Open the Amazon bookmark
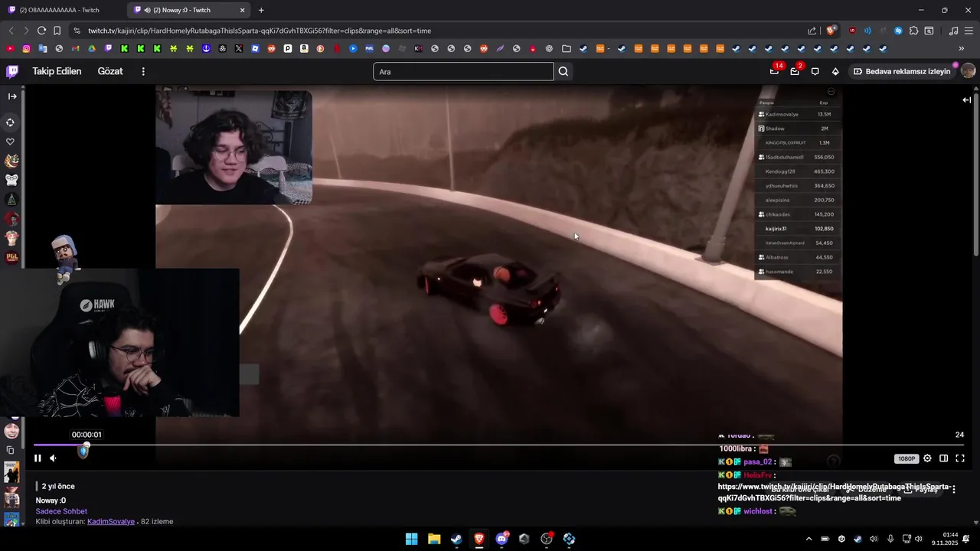This screenshot has width=980, height=551. [x=304, y=48]
